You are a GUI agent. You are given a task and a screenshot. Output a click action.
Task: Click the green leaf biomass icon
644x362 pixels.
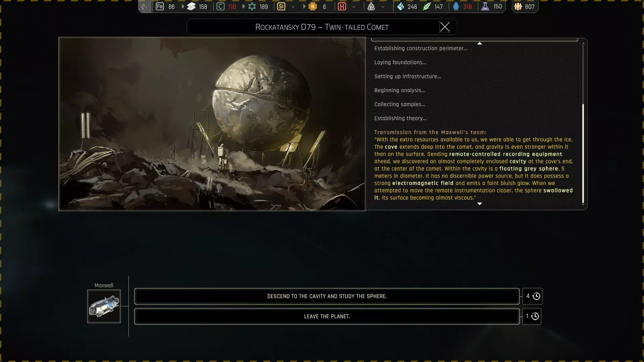click(x=426, y=6)
